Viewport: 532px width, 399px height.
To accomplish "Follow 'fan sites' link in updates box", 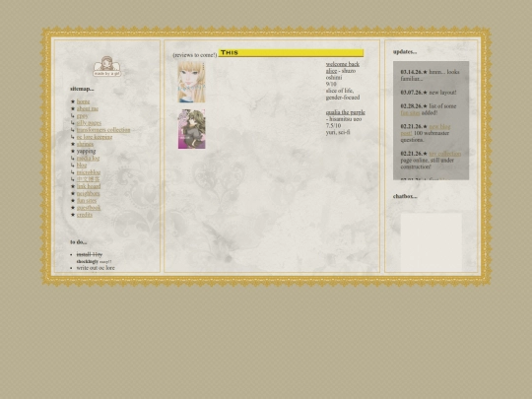I will (410, 113).
